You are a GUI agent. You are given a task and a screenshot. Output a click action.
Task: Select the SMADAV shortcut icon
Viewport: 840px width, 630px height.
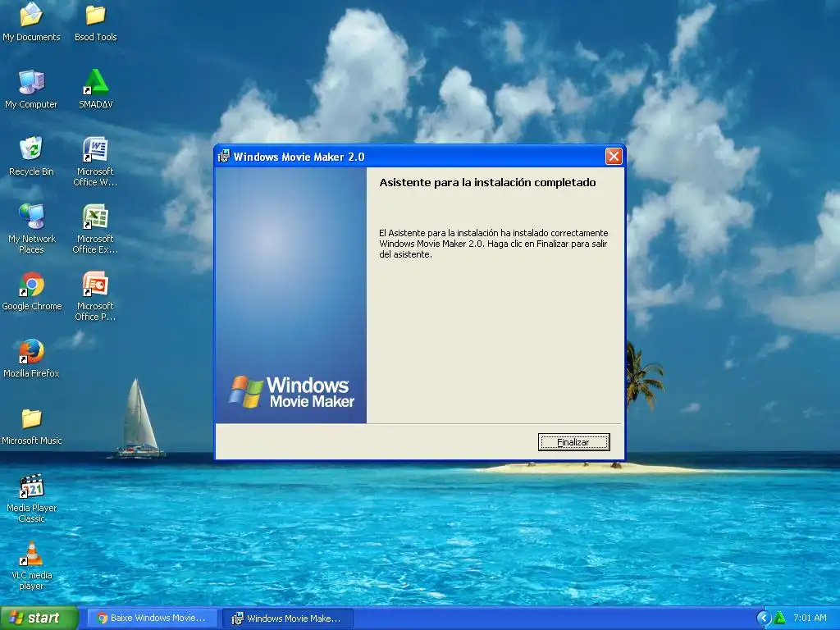(x=95, y=89)
